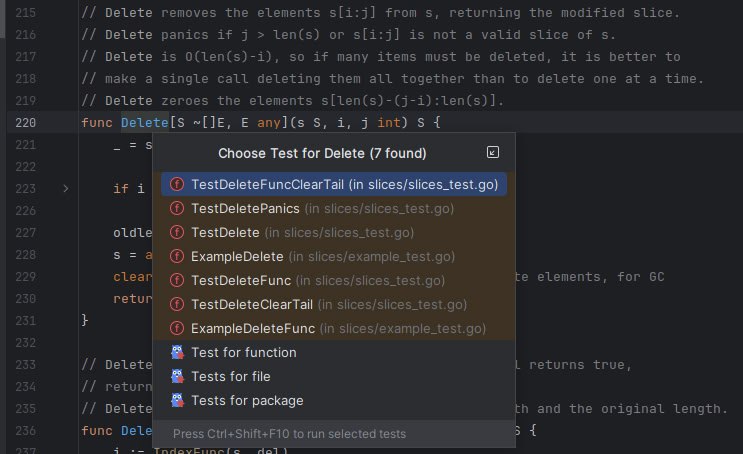Click gopher icon beside Tests for file
This screenshot has width=743, height=454.
click(x=177, y=376)
